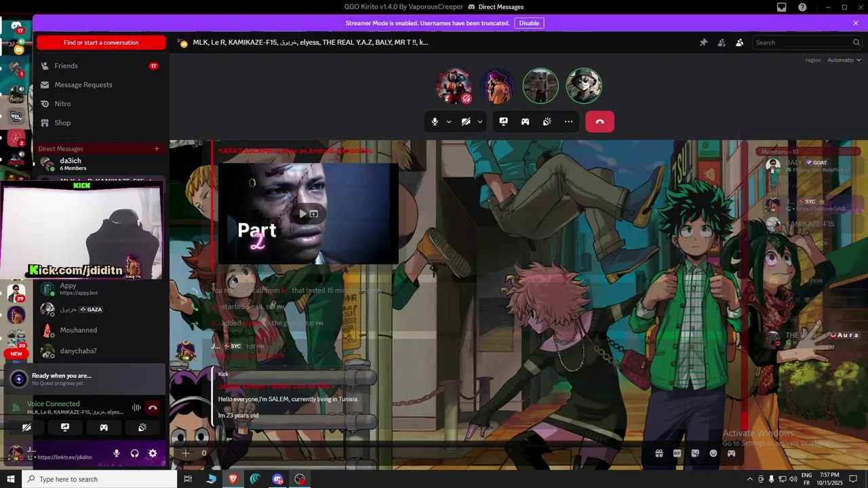Add friends to the group DM
This screenshot has width=868, height=488.
coord(722,43)
